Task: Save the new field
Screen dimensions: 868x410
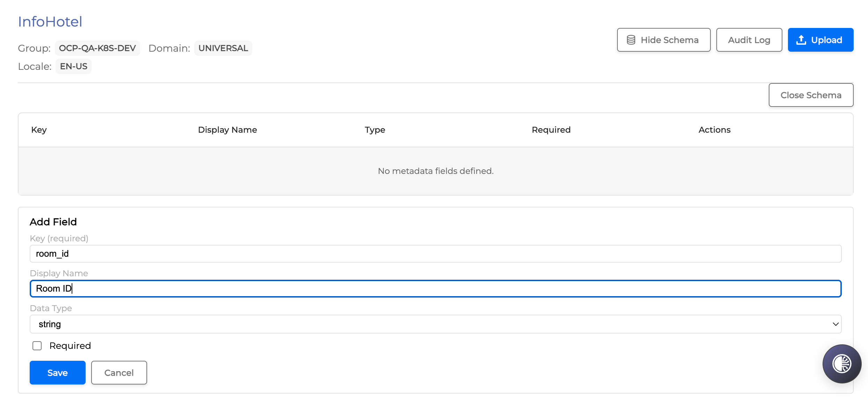Action: [x=57, y=373]
